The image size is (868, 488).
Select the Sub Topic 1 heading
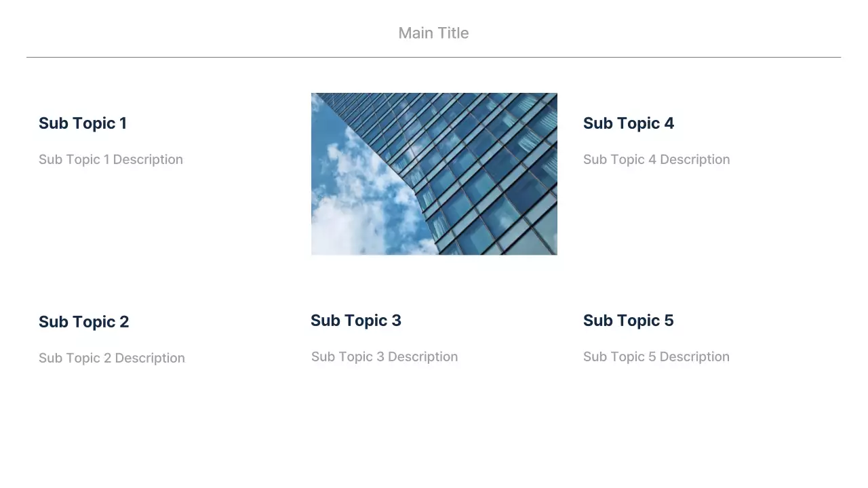pyautogui.click(x=83, y=123)
